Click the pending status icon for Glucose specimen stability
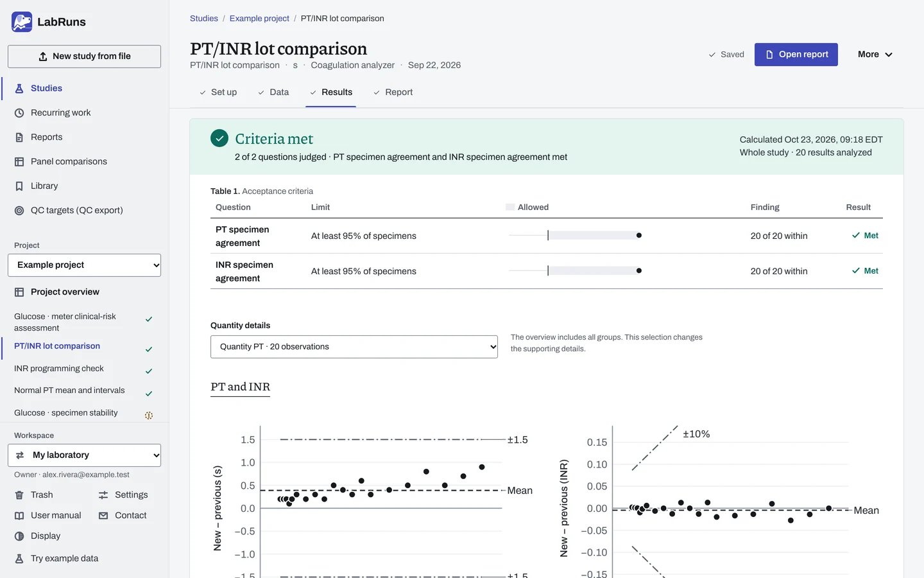Viewport: 924px width, 578px height. pos(149,416)
